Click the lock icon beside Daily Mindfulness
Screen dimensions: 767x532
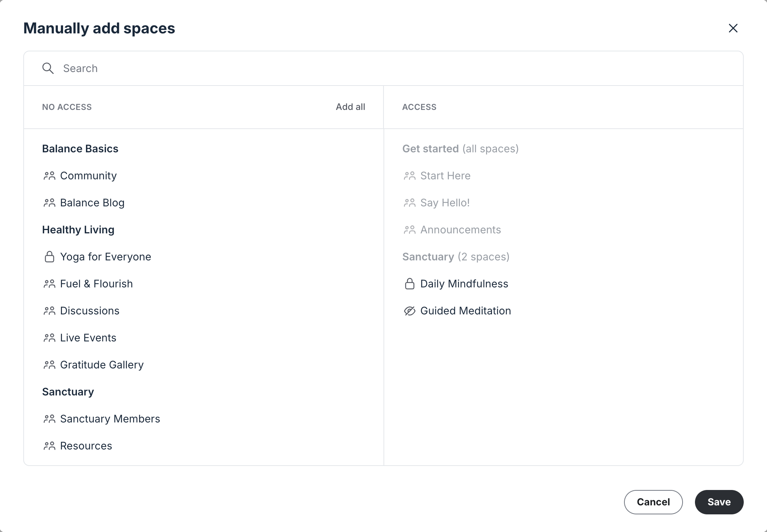coord(409,284)
